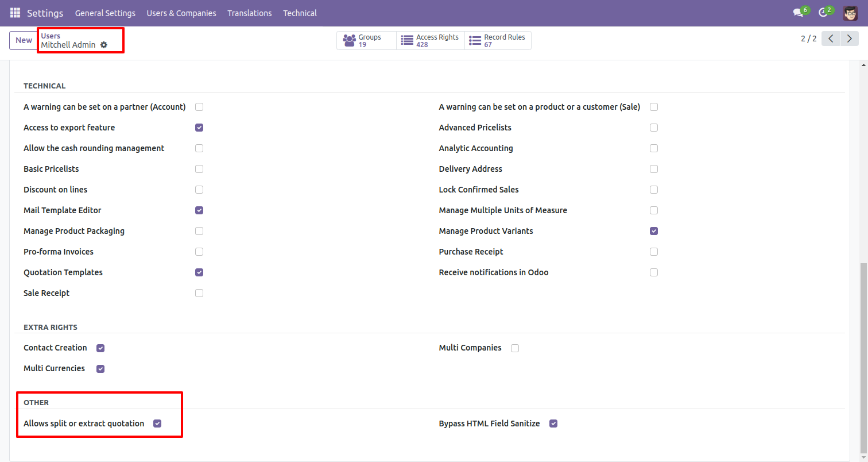868x462 pixels.
Task: Click the New button
Action: coord(24,40)
